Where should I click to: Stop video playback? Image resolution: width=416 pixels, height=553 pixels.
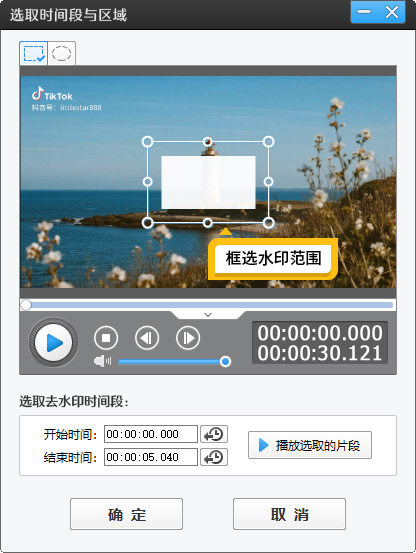tap(106, 338)
